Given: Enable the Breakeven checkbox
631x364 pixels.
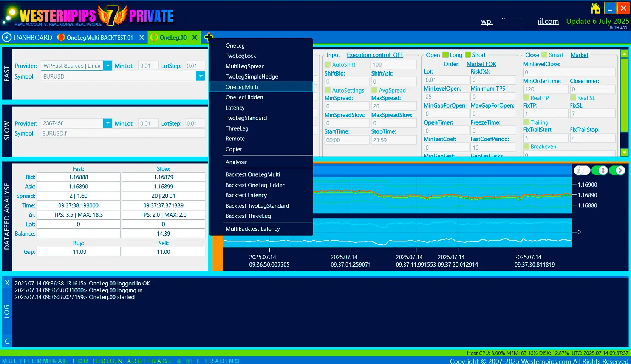Looking at the screenshot, I should pos(526,146).
